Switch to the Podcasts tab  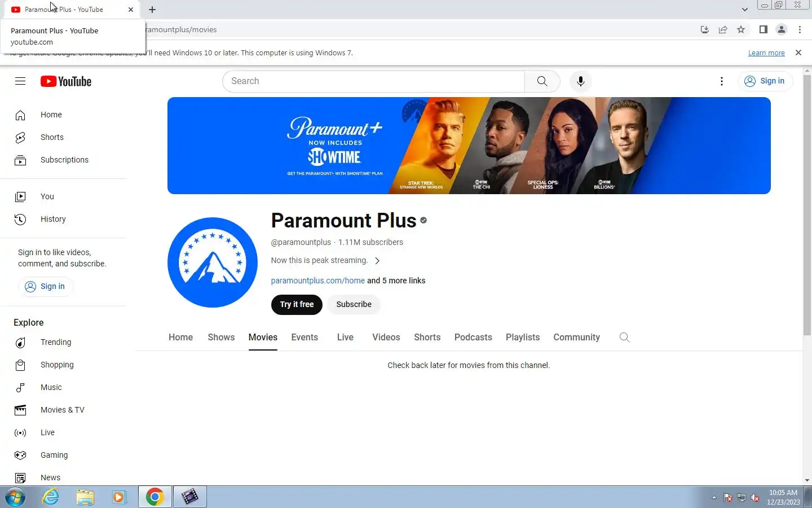point(473,337)
